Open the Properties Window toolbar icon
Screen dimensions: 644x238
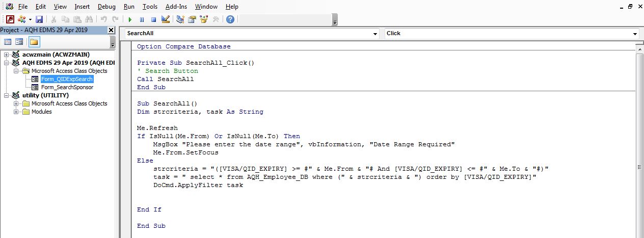192,19
